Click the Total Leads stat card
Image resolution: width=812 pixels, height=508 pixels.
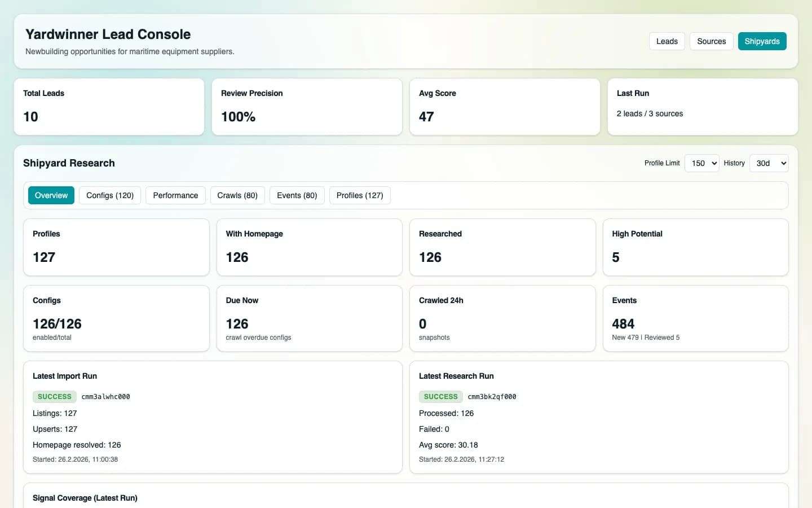tap(109, 107)
